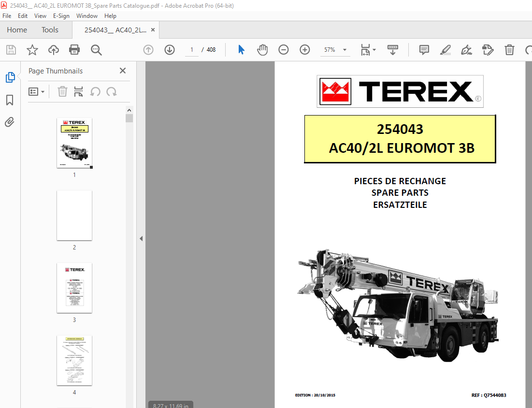
Task: Click the AC40/2L EUROMOT 3B title
Action: coord(402,148)
